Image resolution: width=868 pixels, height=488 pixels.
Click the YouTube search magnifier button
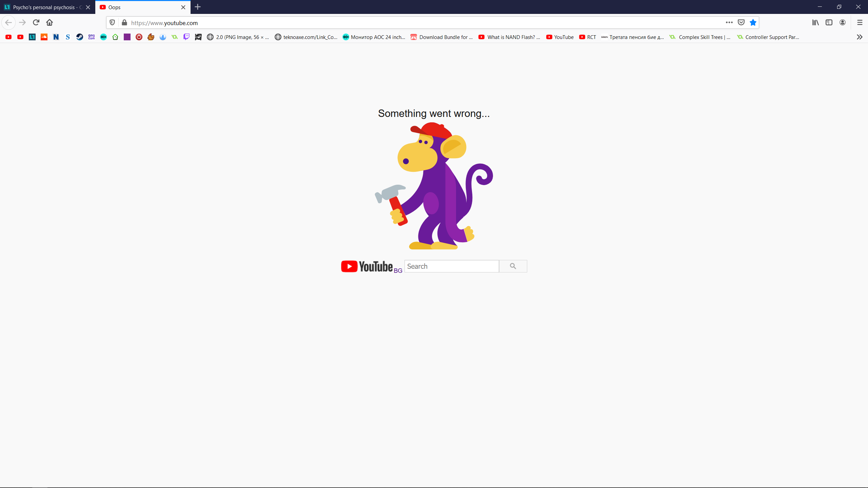513,266
